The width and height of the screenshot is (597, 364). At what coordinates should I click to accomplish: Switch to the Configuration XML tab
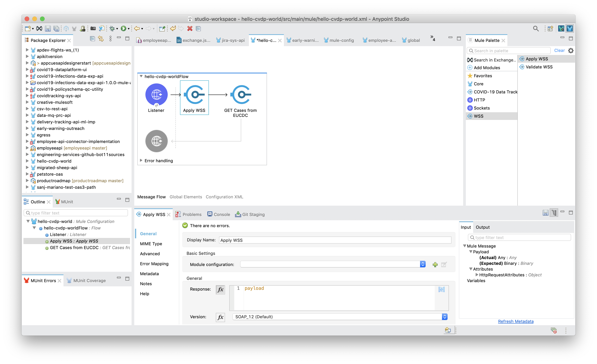pos(224,197)
